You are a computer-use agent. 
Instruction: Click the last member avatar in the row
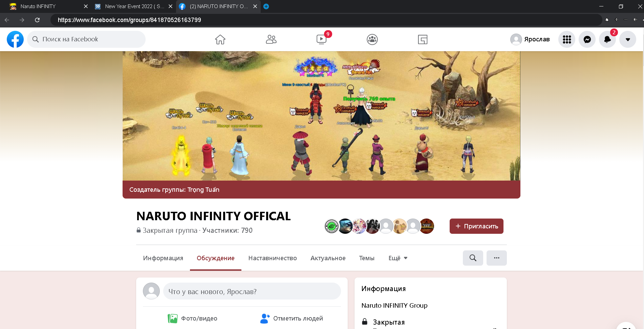pos(427,226)
